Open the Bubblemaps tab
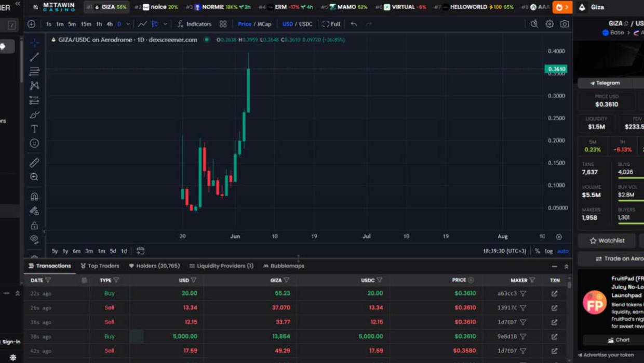This screenshot has height=363, width=644. coord(284,266)
